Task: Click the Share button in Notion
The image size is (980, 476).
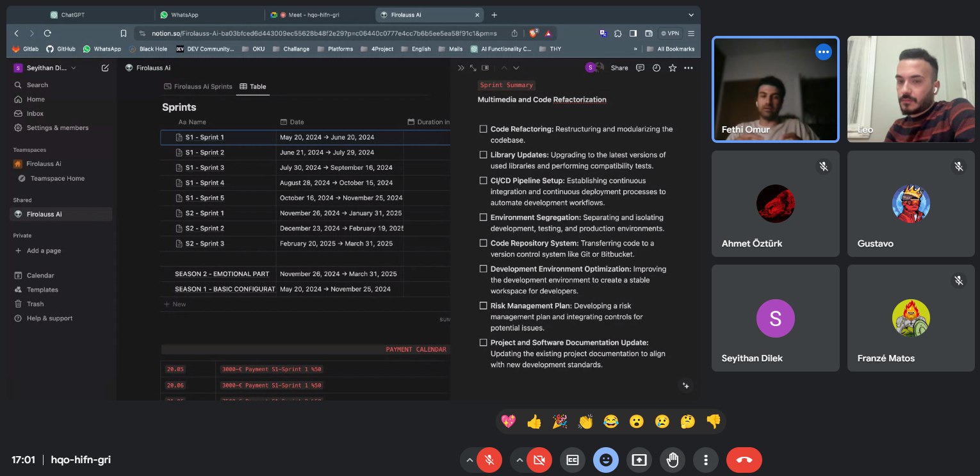Action: click(x=619, y=68)
